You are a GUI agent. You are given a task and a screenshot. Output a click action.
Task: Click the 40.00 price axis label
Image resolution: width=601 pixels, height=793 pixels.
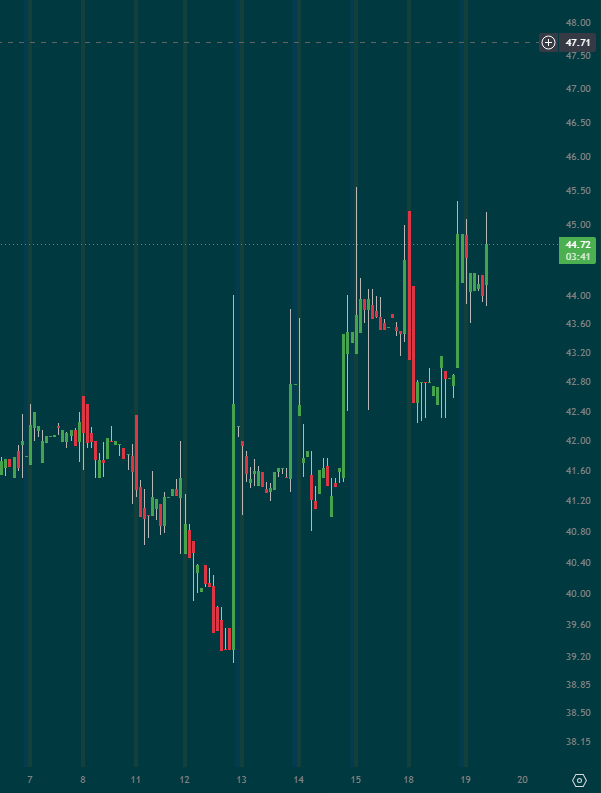pyautogui.click(x=578, y=594)
